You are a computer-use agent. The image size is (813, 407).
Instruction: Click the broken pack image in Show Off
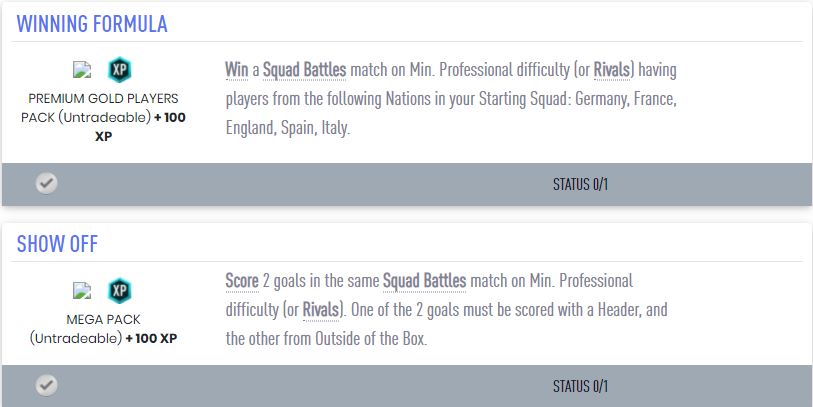(83, 292)
